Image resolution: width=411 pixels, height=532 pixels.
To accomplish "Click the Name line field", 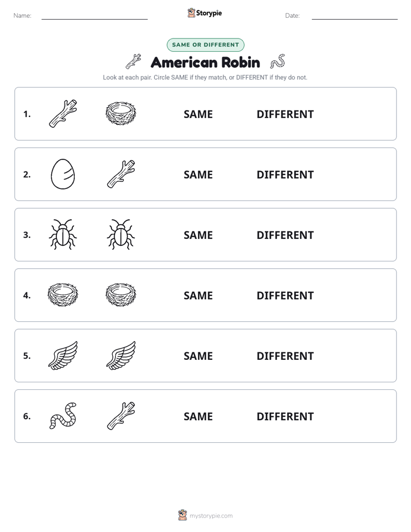I will tap(94, 16).
